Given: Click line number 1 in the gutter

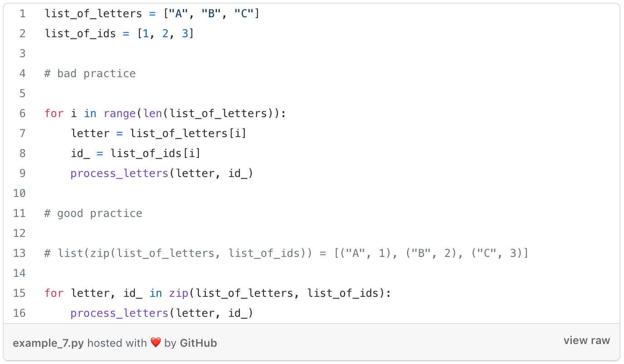Looking at the screenshot, I should pyautogui.click(x=23, y=14).
